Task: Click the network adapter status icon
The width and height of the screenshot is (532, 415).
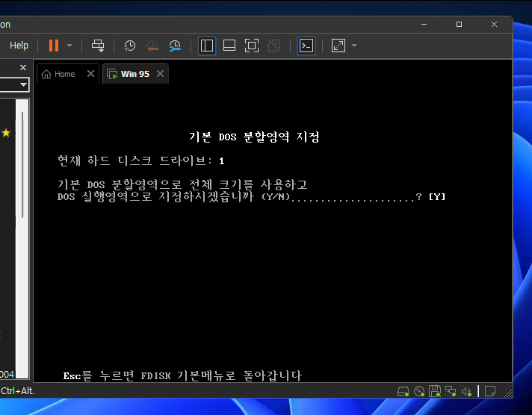Action: click(x=451, y=391)
